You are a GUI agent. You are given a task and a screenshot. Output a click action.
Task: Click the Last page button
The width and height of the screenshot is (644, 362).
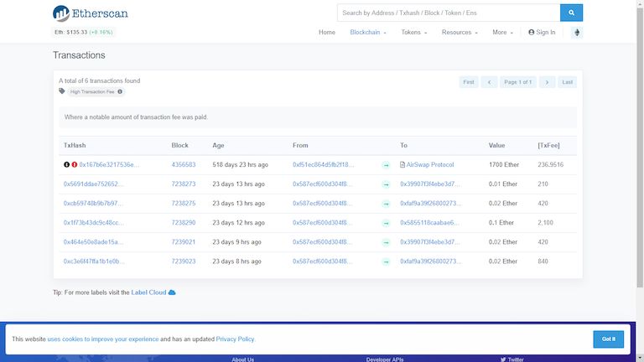coord(567,82)
